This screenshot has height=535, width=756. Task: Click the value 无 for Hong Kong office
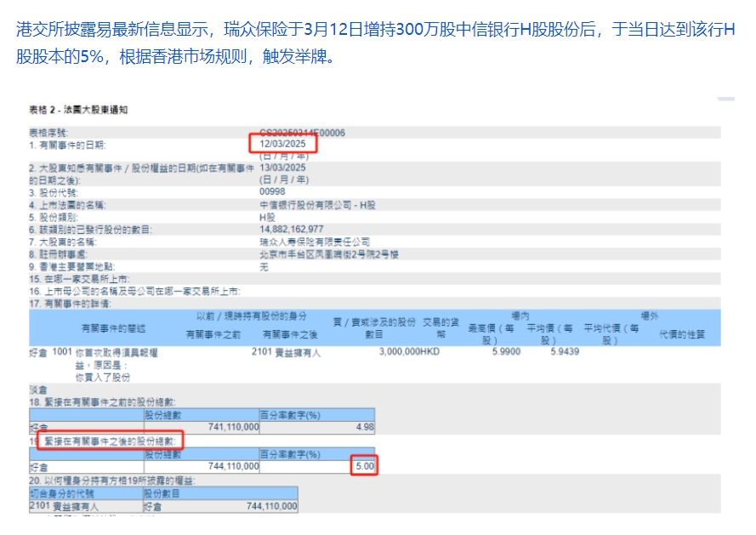tap(264, 267)
